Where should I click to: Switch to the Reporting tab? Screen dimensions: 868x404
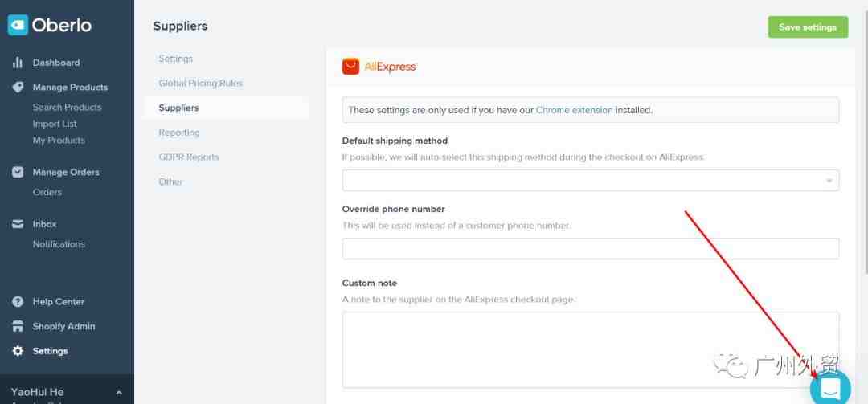point(178,133)
